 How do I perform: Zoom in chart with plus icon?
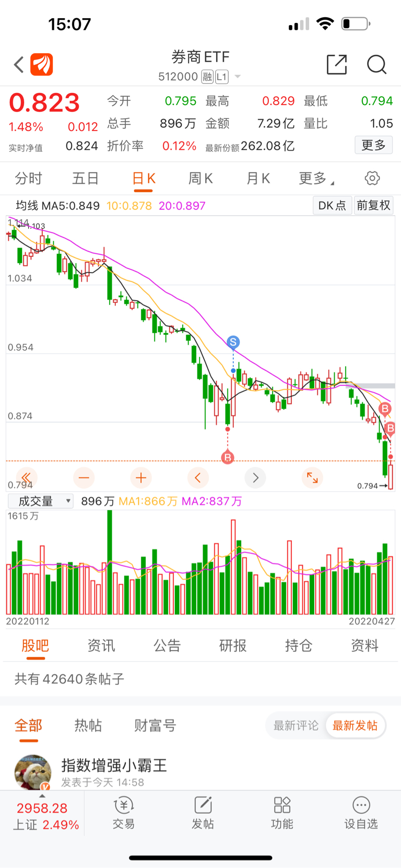[141, 477]
